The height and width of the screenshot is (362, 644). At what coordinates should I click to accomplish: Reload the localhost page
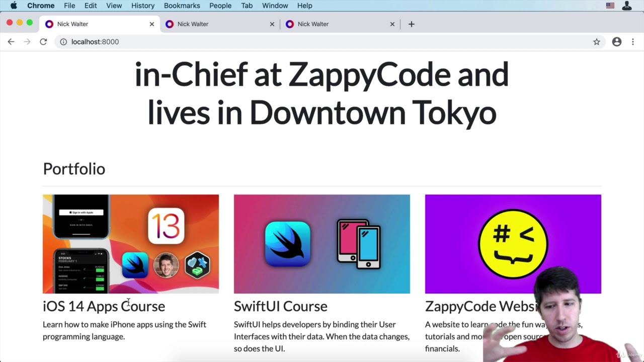pyautogui.click(x=43, y=42)
